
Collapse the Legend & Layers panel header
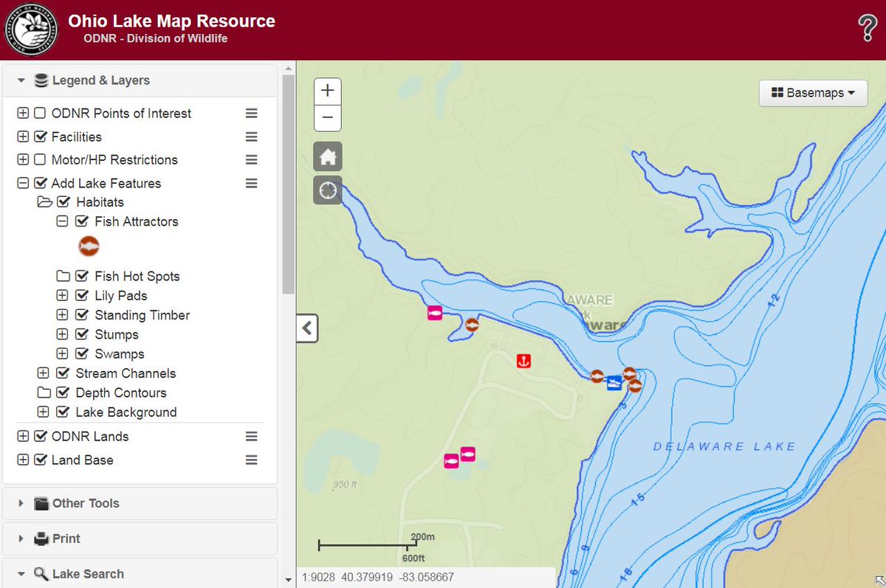point(140,80)
